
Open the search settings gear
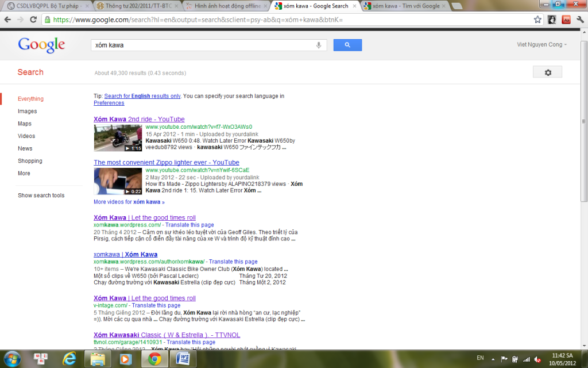[x=547, y=72]
